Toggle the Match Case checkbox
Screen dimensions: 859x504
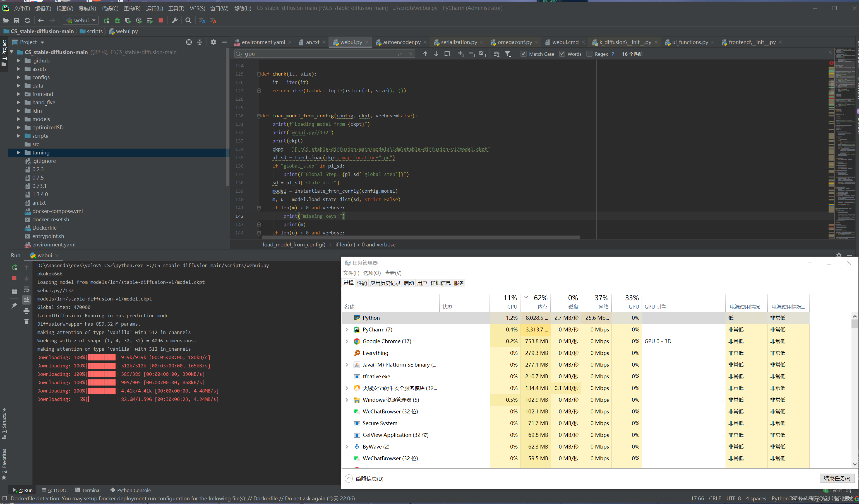coord(523,54)
